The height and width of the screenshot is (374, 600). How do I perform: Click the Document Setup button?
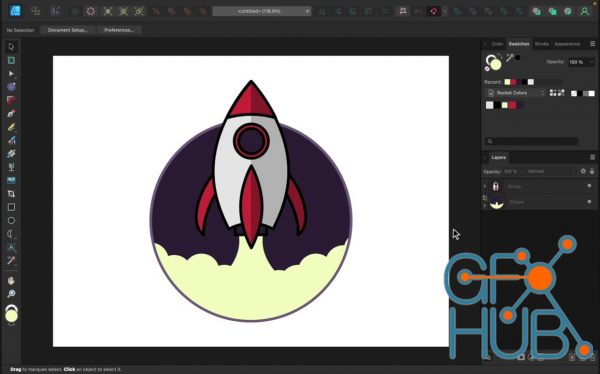tap(68, 30)
